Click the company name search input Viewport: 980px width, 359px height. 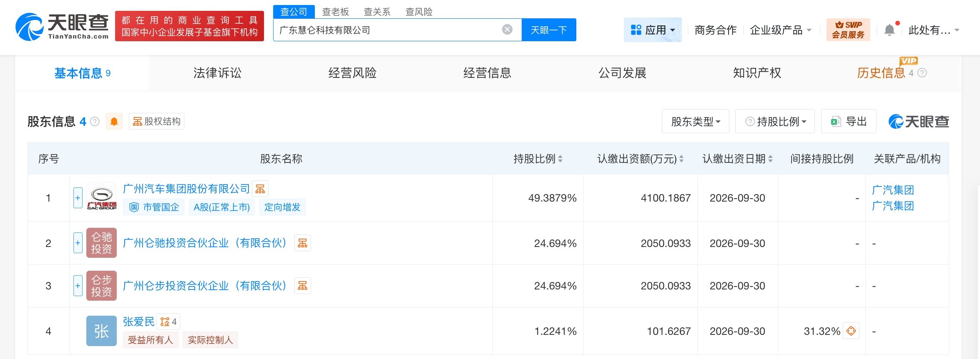point(388,30)
